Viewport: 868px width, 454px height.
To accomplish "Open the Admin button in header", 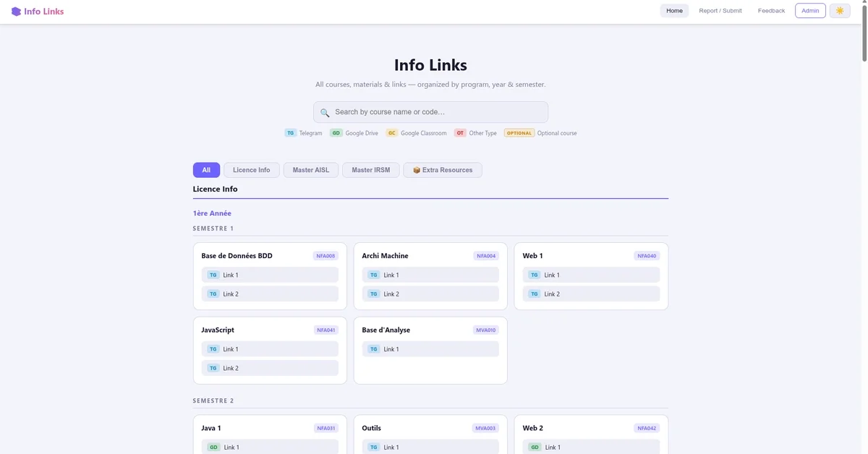I will [810, 11].
